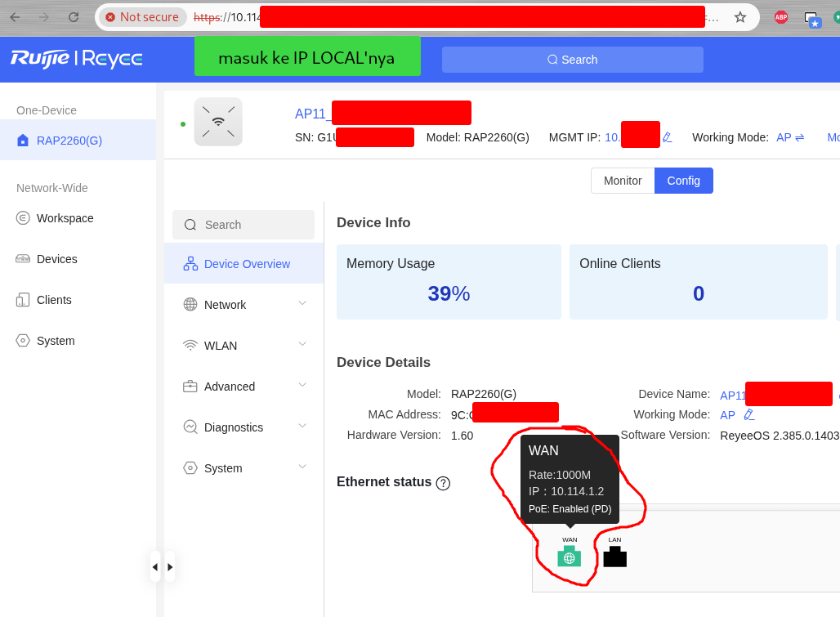The width and height of the screenshot is (840, 617).
Task: Edit Working Mode in Device Details
Action: coord(748,415)
